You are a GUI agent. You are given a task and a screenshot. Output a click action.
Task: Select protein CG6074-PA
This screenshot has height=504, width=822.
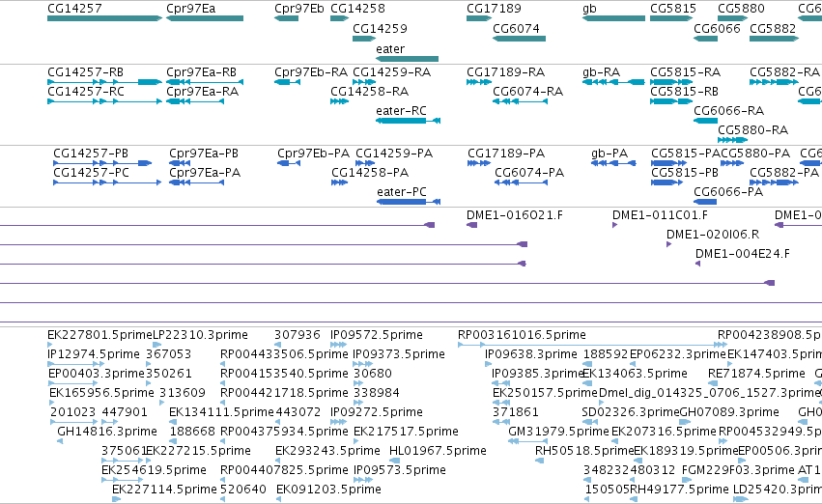point(521,182)
